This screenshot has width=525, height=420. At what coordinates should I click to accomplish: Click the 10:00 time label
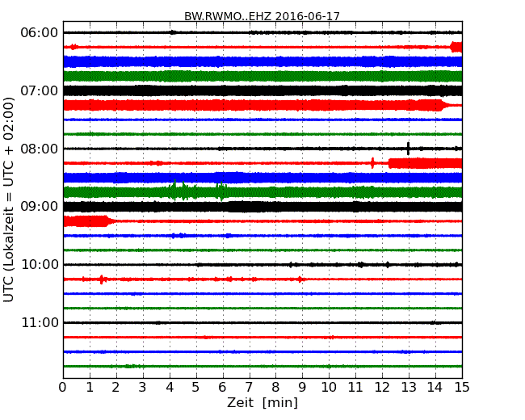pyautogui.click(x=40, y=265)
